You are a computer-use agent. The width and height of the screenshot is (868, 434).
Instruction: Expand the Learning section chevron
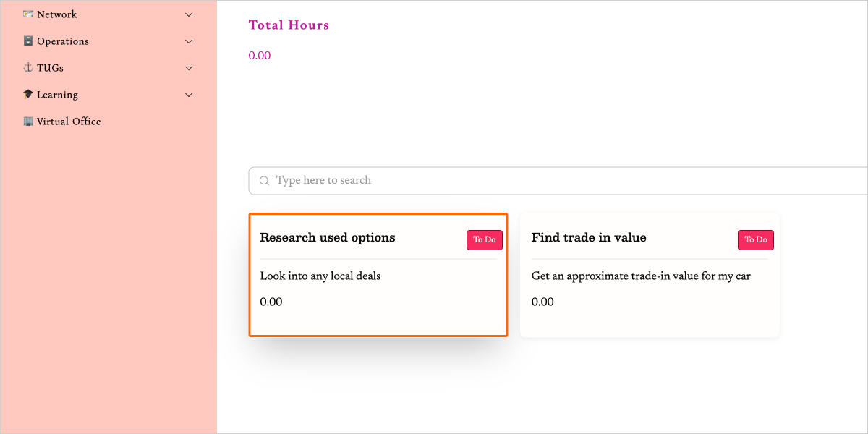[189, 95]
